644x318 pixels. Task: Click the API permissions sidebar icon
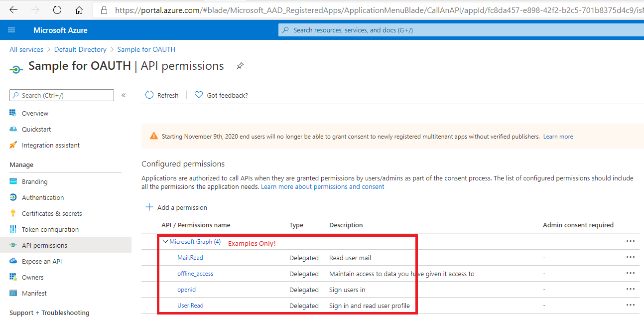(13, 245)
